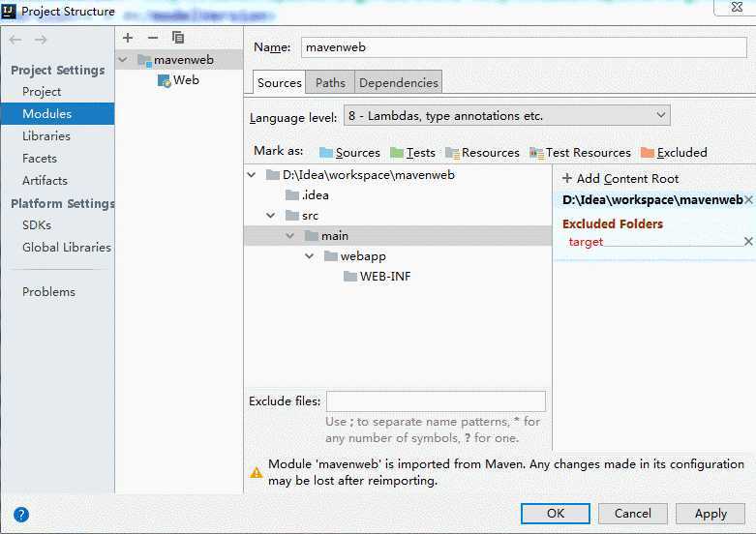This screenshot has height=534, width=756.
Task: Remove the mavenweb content root
Action: pos(748,199)
